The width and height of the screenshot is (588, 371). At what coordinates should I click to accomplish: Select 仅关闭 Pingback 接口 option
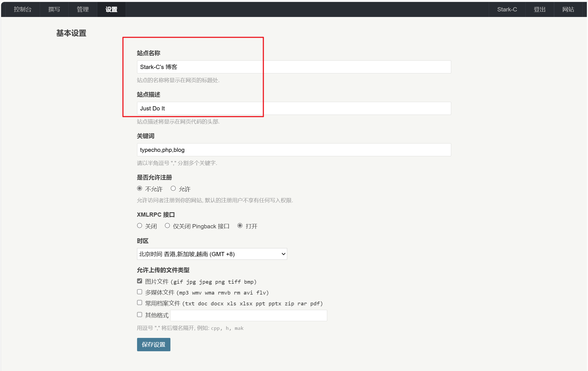(167, 226)
